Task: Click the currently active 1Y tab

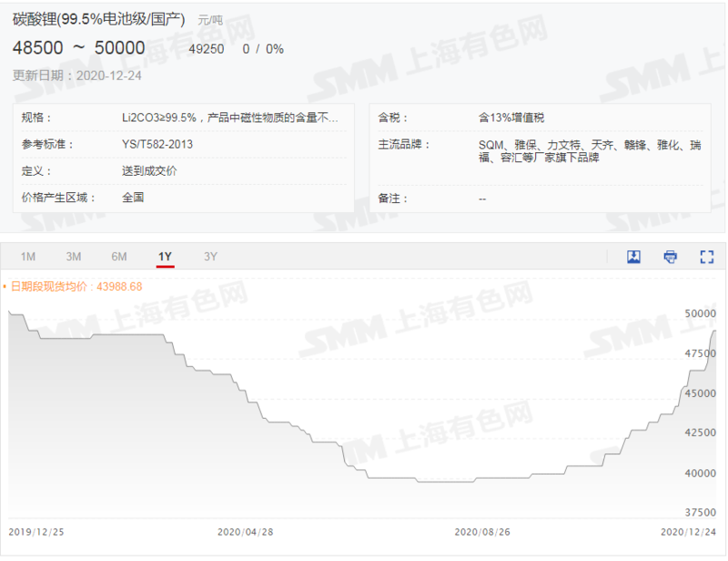Action: [x=164, y=257]
